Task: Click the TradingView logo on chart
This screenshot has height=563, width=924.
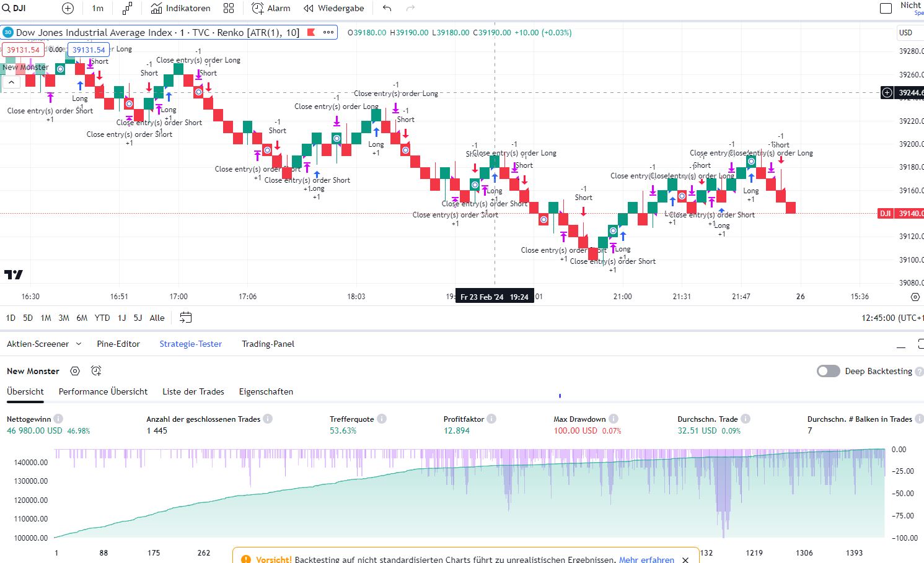Action: (x=14, y=274)
